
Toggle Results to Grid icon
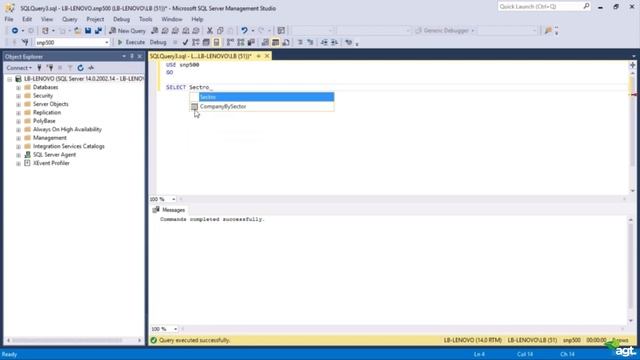click(276, 42)
